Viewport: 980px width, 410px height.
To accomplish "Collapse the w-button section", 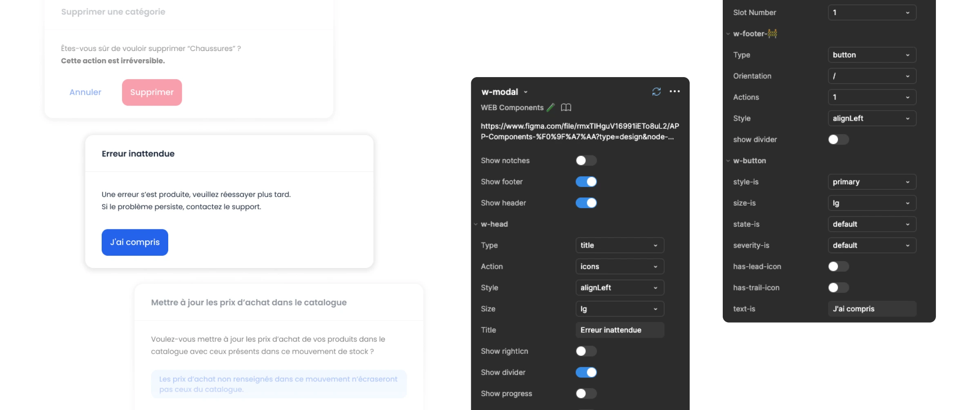I will (728, 161).
